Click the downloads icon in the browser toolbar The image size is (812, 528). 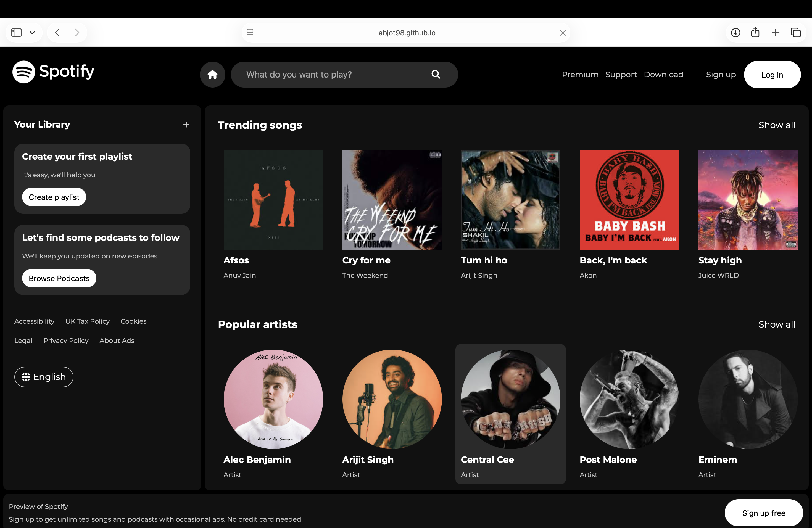coord(735,32)
